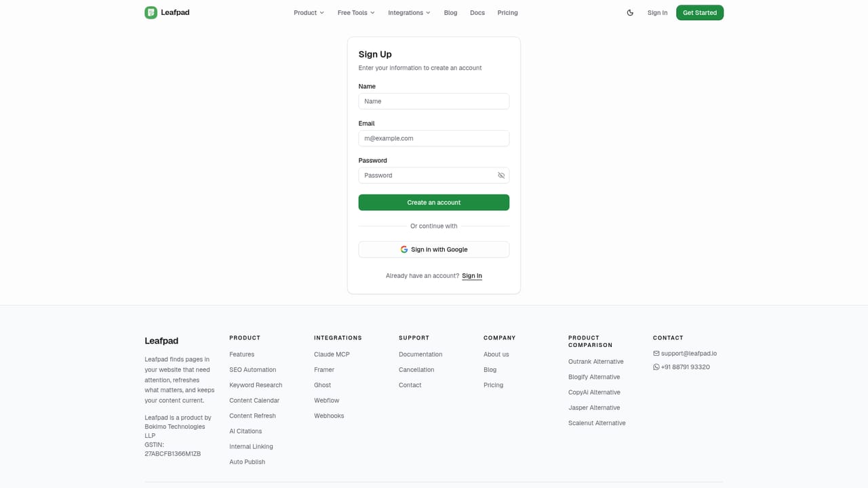Show password using the eye icon
Image resolution: width=868 pixels, height=488 pixels.
pyautogui.click(x=501, y=176)
